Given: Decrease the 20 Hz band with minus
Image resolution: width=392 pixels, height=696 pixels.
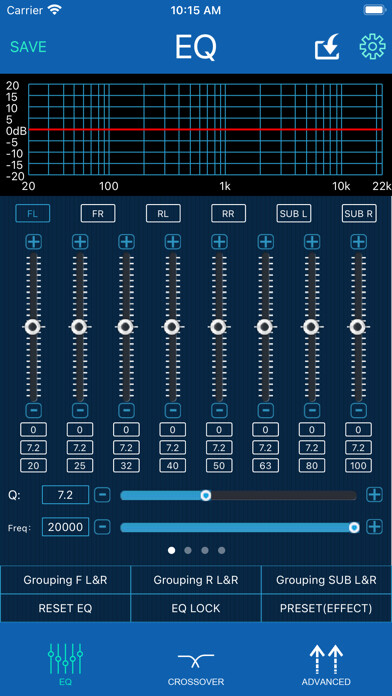Looking at the screenshot, I should (x=33, y=411).
